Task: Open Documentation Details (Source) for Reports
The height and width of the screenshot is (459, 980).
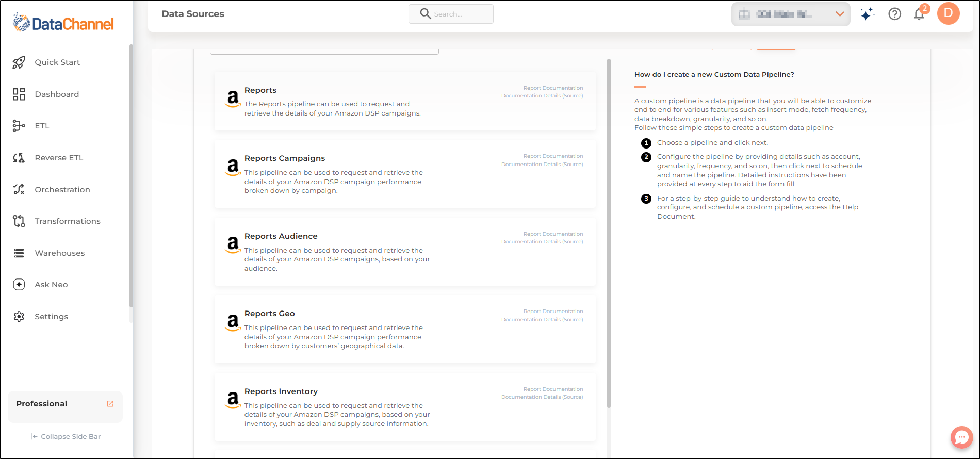Action: pos(542,96)
